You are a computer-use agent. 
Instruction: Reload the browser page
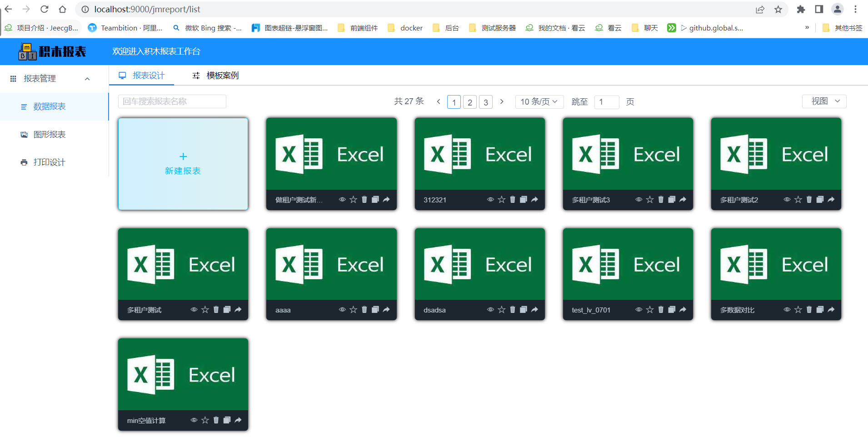44,9
